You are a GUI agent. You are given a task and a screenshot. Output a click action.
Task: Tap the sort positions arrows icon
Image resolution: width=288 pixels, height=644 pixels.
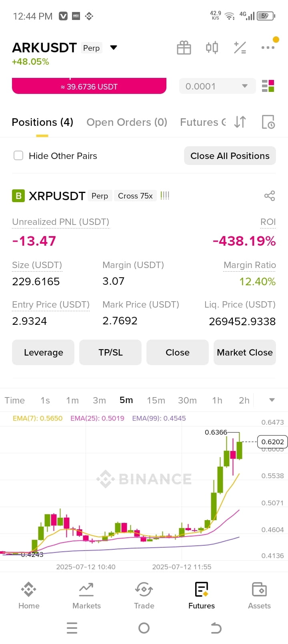click(x=240, y=122)
